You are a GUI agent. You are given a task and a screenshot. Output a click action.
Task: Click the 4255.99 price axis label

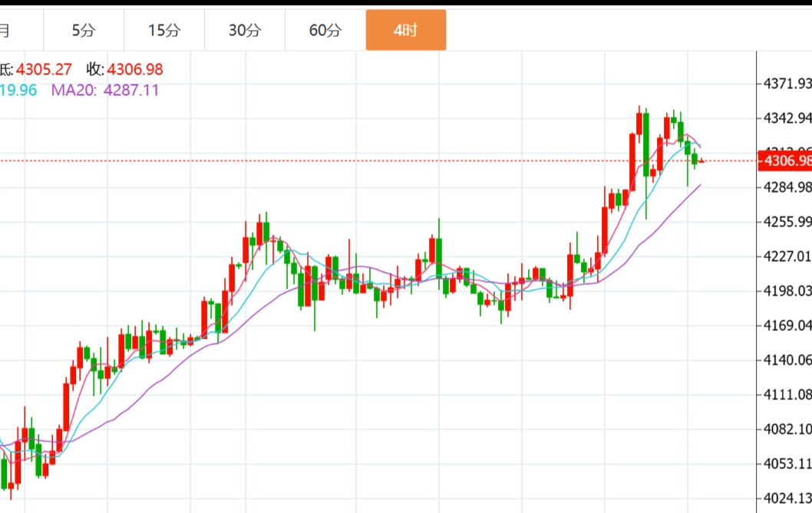[787, 222]
